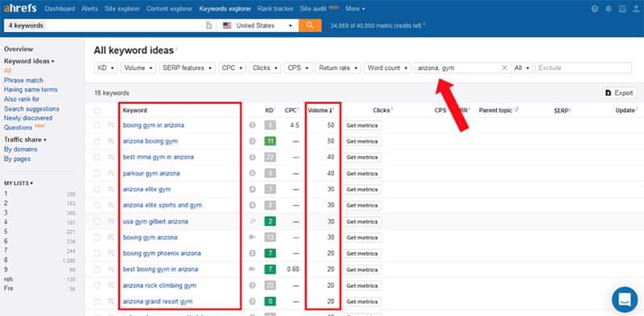Click the KD badge for 'arizona boxing gym'
Screen dimensions: 644x316
270,142
